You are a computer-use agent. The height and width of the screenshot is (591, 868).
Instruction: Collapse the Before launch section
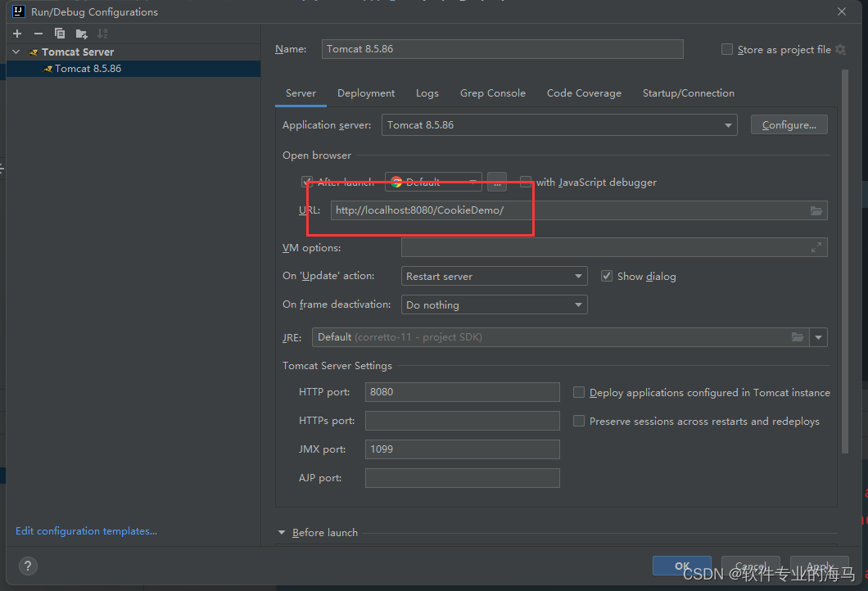282,532
